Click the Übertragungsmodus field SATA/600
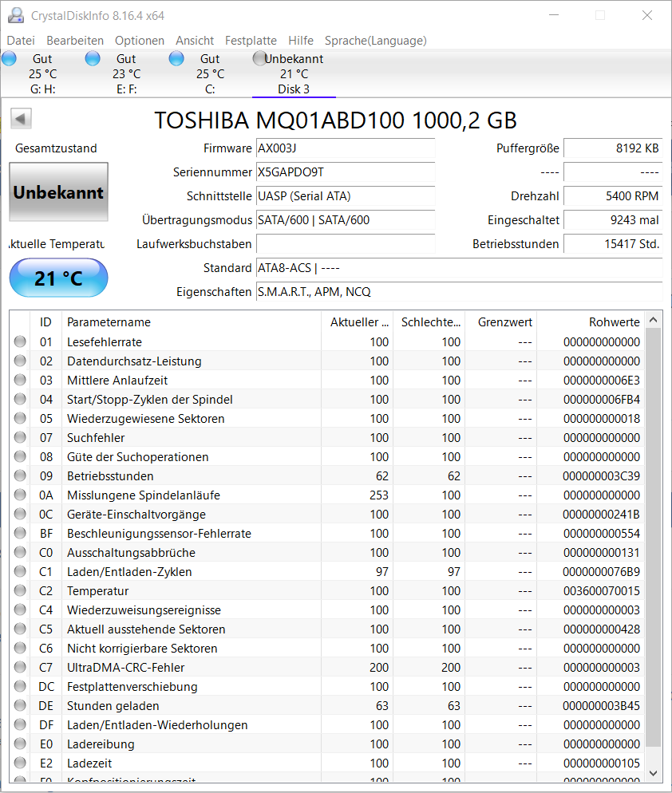 coord(346,220)
